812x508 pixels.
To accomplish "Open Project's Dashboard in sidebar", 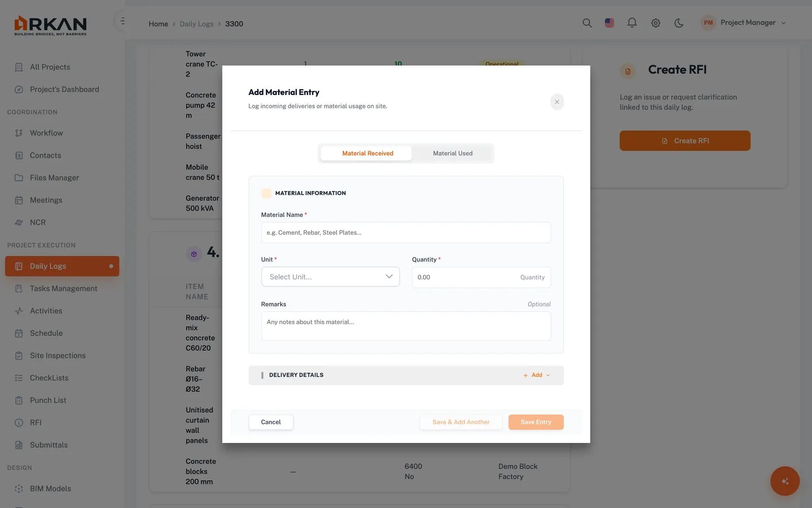I will 62,89.
